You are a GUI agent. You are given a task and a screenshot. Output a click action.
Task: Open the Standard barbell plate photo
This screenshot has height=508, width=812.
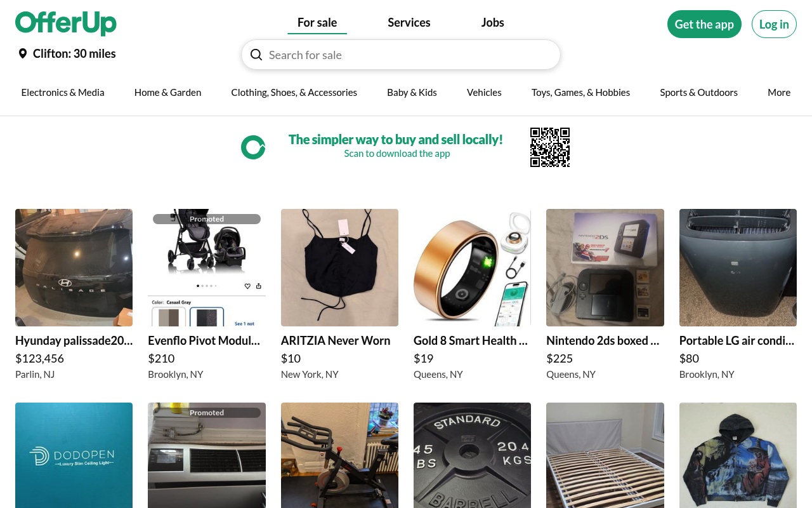tap(473, 455)
